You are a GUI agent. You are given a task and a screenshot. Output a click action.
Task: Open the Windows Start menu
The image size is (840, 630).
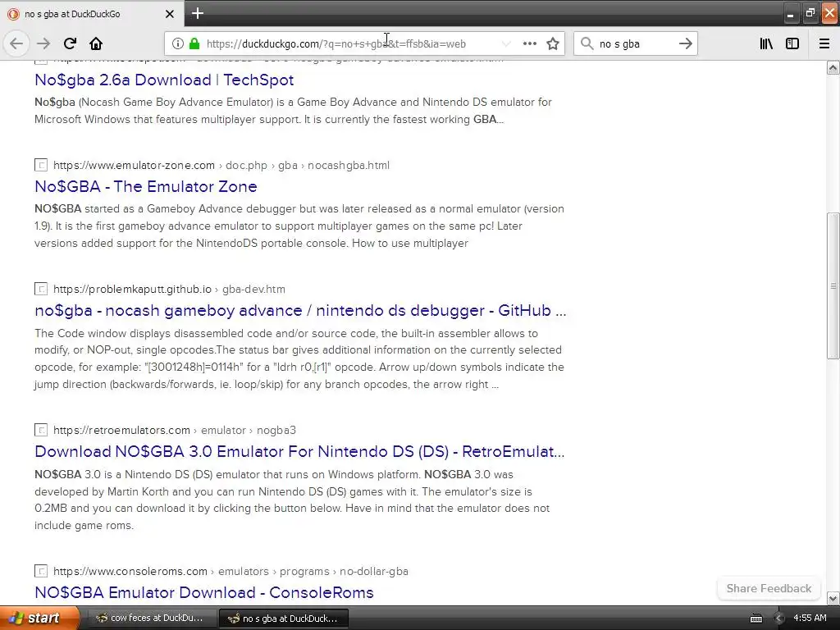[x=39, y=619]
